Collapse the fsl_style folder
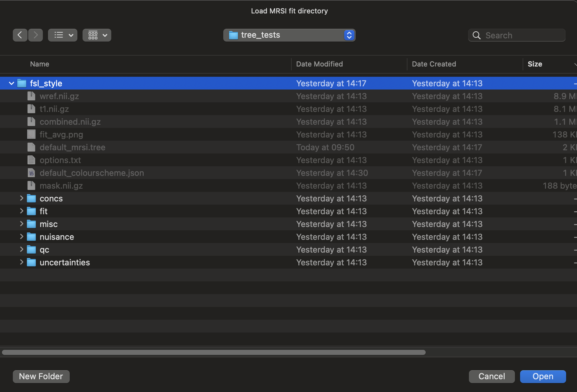 (x=12, y=83)
